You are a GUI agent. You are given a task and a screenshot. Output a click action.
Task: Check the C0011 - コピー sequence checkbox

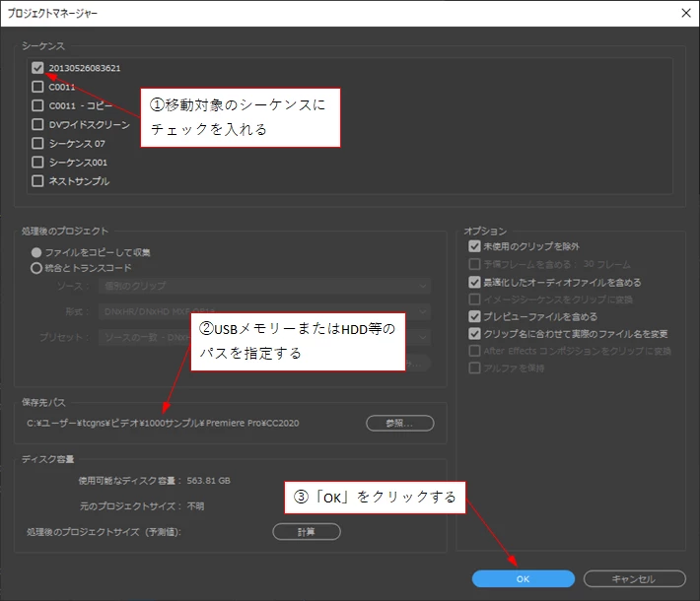pos(37,105)
